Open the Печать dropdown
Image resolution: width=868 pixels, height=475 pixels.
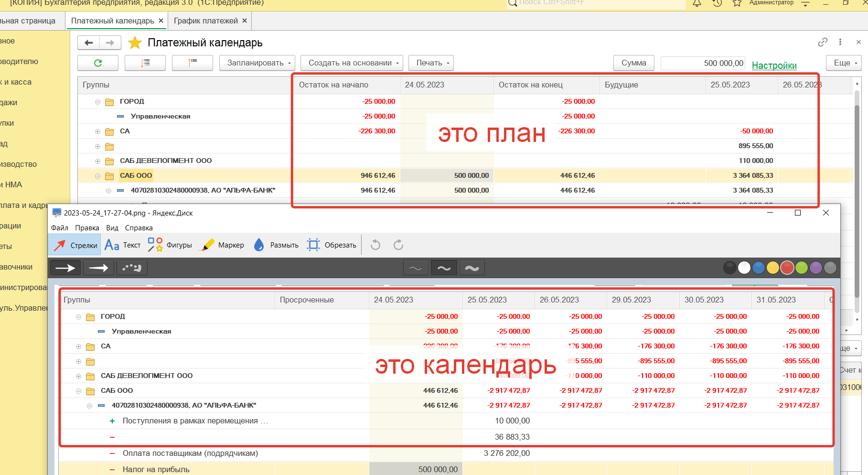point(431,63)
